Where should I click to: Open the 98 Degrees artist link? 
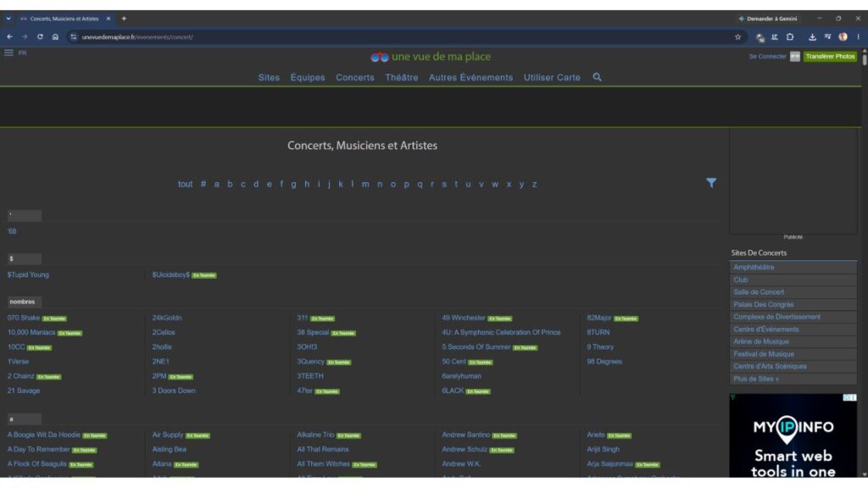(x=604, y=361)
